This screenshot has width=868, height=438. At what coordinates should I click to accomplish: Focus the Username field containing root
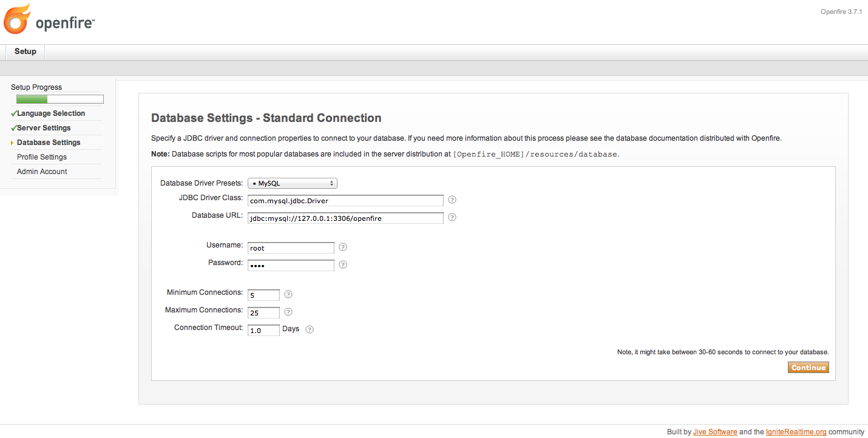[291, 248]
